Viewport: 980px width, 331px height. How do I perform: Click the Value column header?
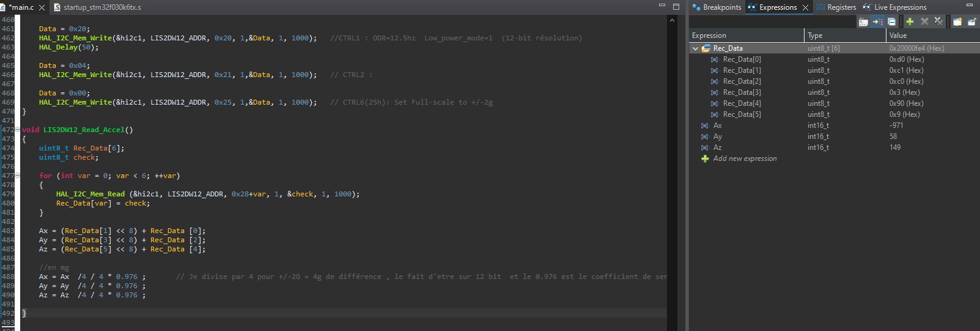click(898, 35)
